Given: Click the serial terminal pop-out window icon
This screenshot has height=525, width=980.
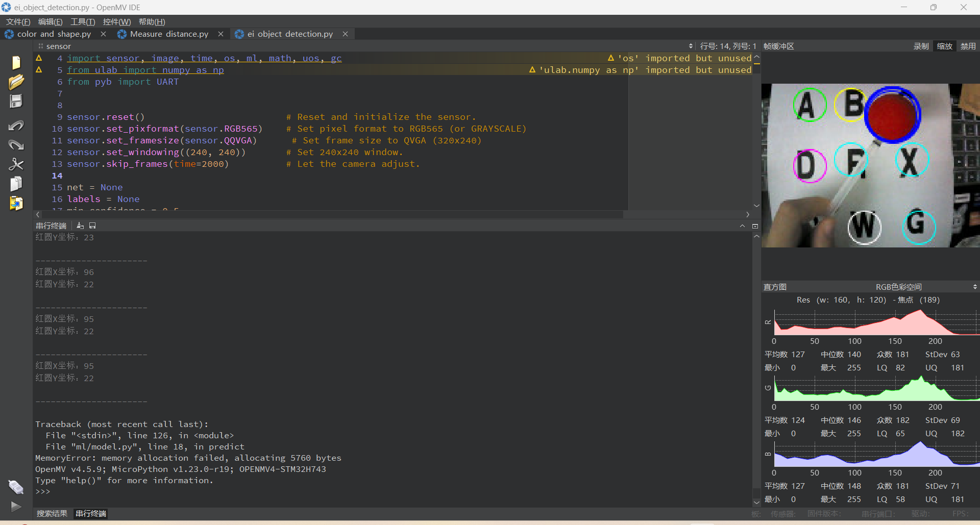Looking at the screenshot, I should (755, 226).
